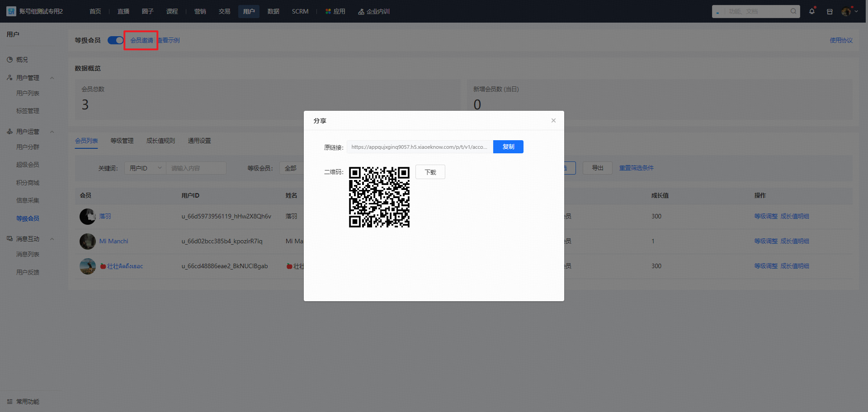Open the 等级会员 filter dropdown

pos(292,168)
